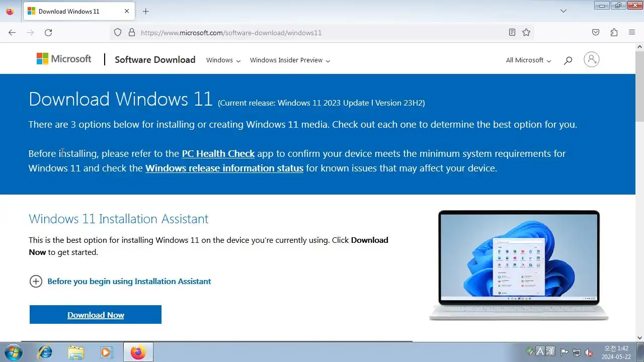The height and width of the screenshot is (362, 644).
Task: Click the vertical page scrollbar thumb
Action: pos(640,86)
